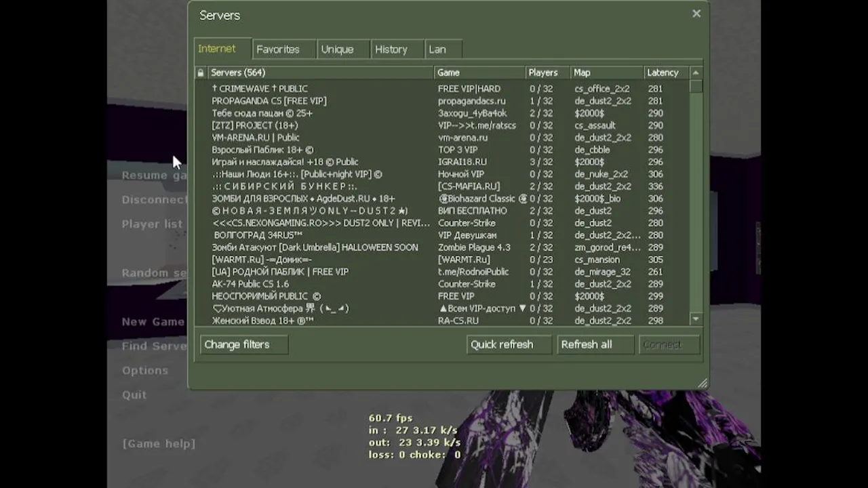The image size is (868, 488).
Task: Select the НЕОСПОРИМЫЙ PUBLIC server row
Action: [x=441, y=296]
